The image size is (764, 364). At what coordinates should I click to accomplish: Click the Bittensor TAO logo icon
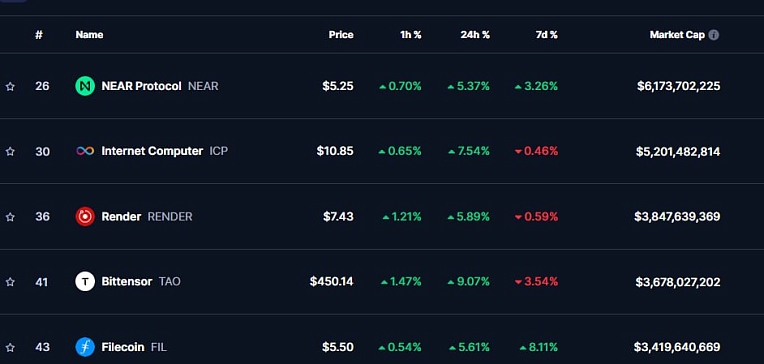[85, 282]
